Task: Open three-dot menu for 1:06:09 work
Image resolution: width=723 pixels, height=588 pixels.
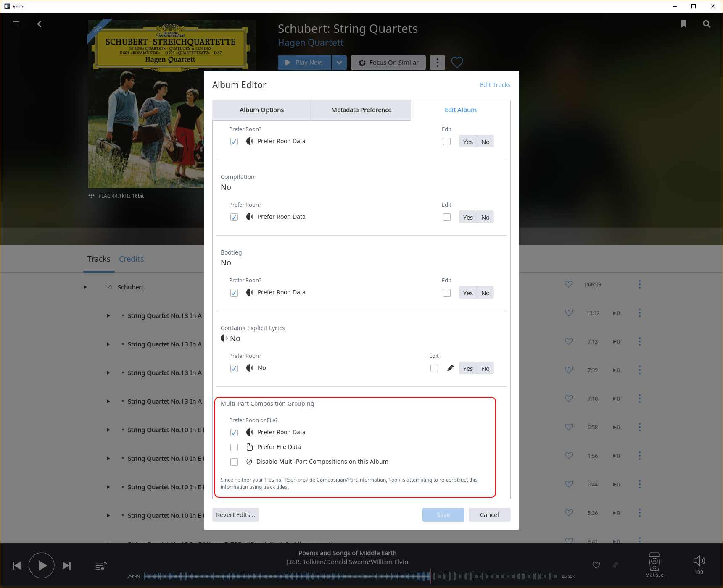Action: click(x=640, y=284)
